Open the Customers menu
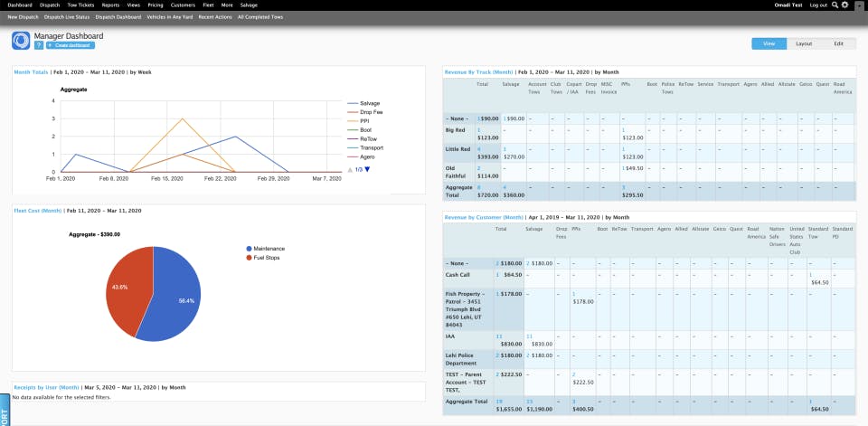868x426 pixels. (183, 5)
